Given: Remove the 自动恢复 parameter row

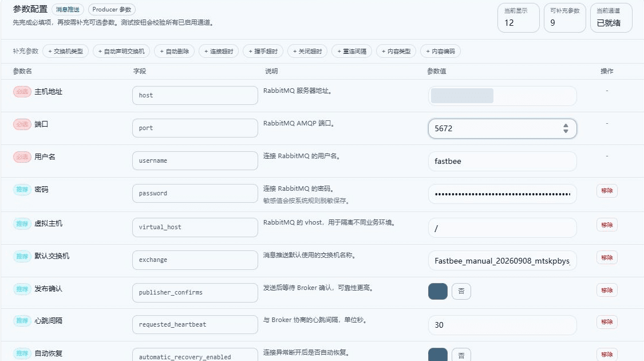Looking at the screenshot, I should pyautogui.click(x=607, y=355).
